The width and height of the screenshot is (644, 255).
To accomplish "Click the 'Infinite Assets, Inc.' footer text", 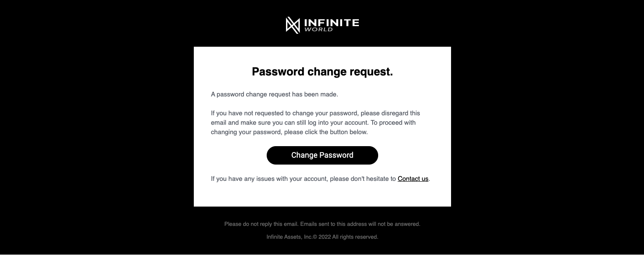I will 289,237.
